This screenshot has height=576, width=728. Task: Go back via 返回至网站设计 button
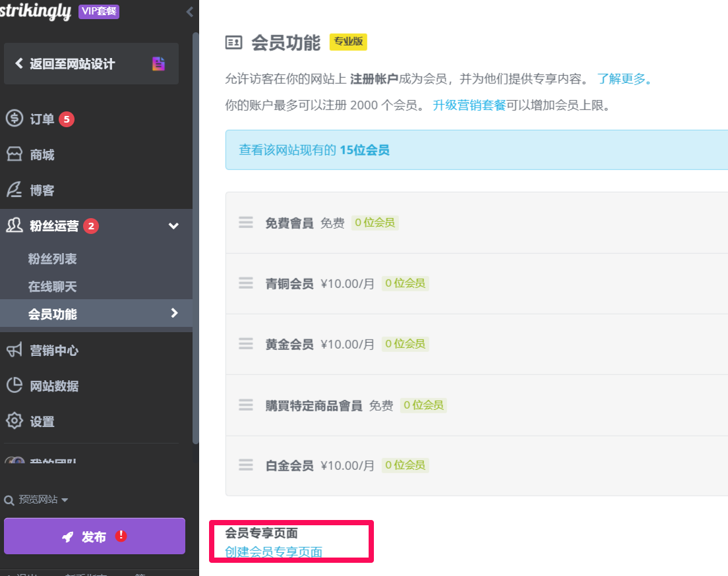91,63
